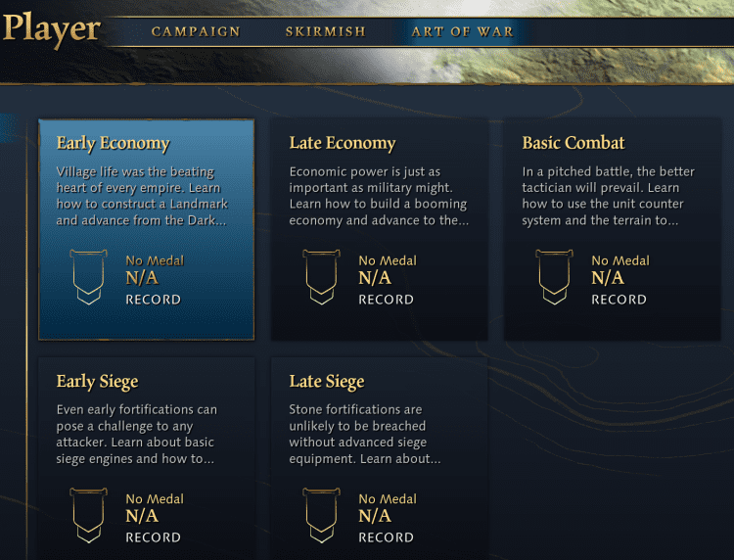Screen dimensions: 734x560
Task: Click the Early Economy medal banner icon
Action: point(88,277)
